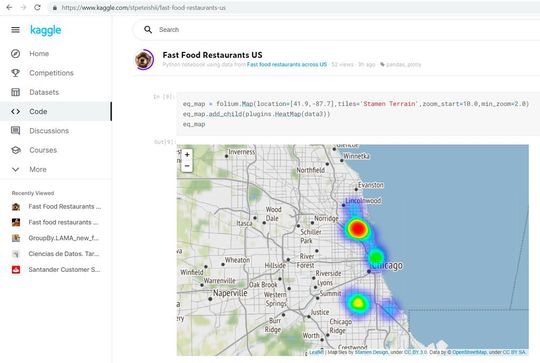Click the Evanston label on the map

point(371,185)
